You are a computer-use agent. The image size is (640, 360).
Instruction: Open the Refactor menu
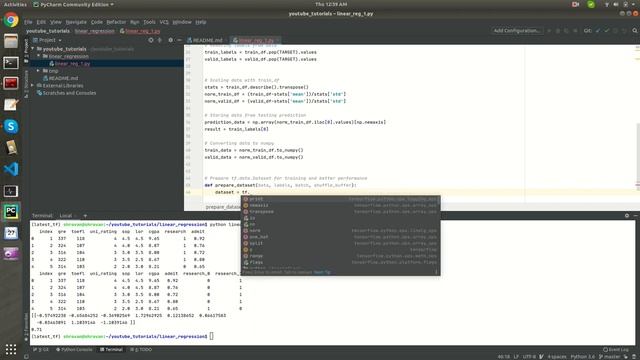(116, 22)
